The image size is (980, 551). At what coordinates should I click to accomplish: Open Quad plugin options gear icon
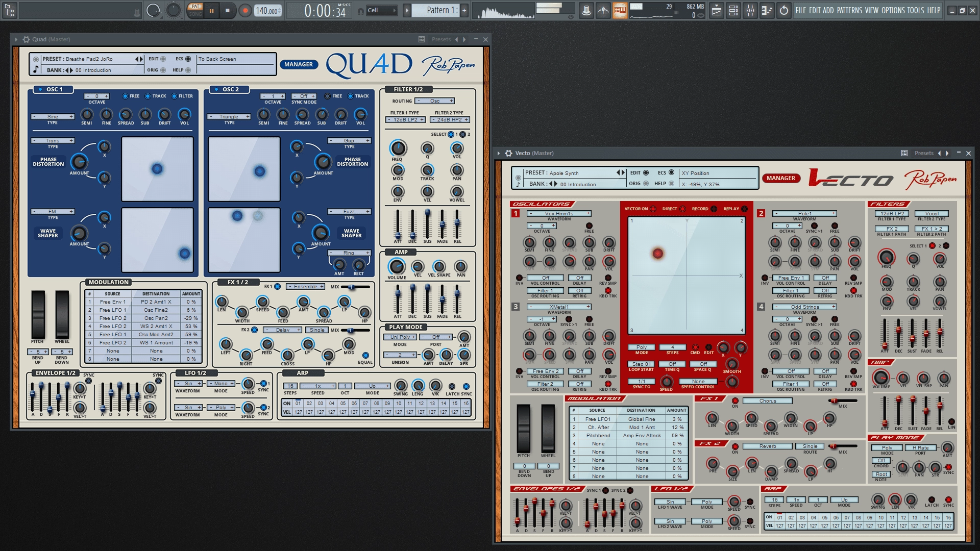tap(26, 39)
